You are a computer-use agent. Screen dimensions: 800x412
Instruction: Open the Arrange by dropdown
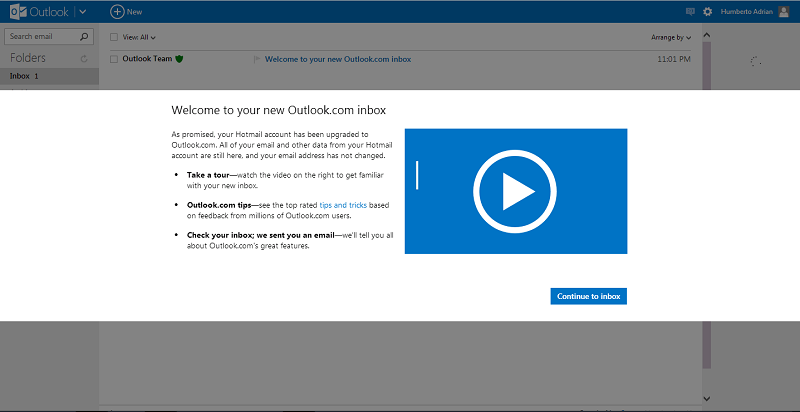[x=671, y=37]
